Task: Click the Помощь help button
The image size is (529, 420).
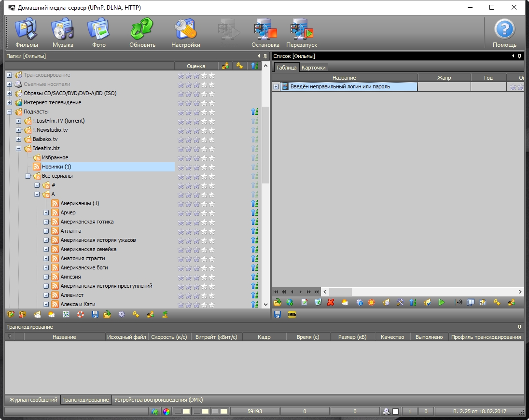Action: (504, 33)
